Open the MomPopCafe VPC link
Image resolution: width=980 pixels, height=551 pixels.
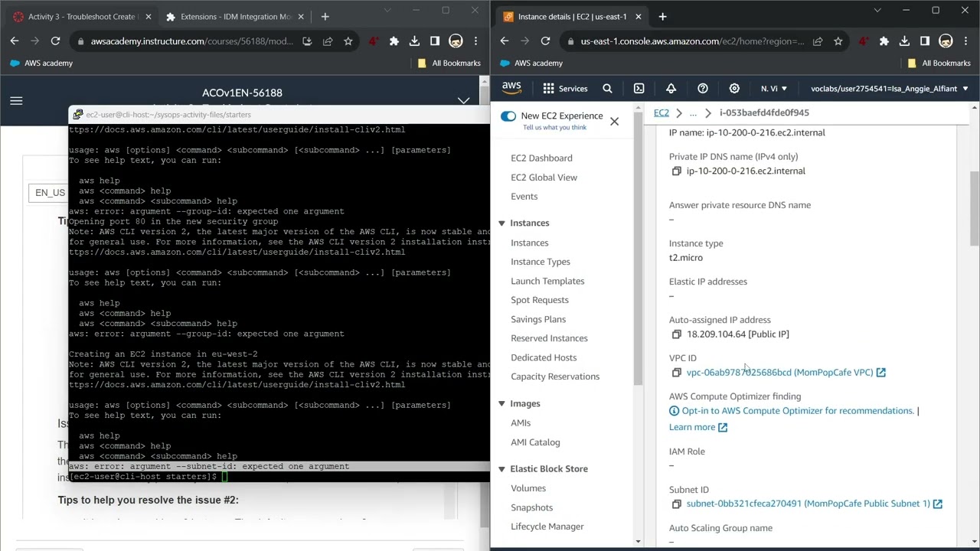(779, 373)
